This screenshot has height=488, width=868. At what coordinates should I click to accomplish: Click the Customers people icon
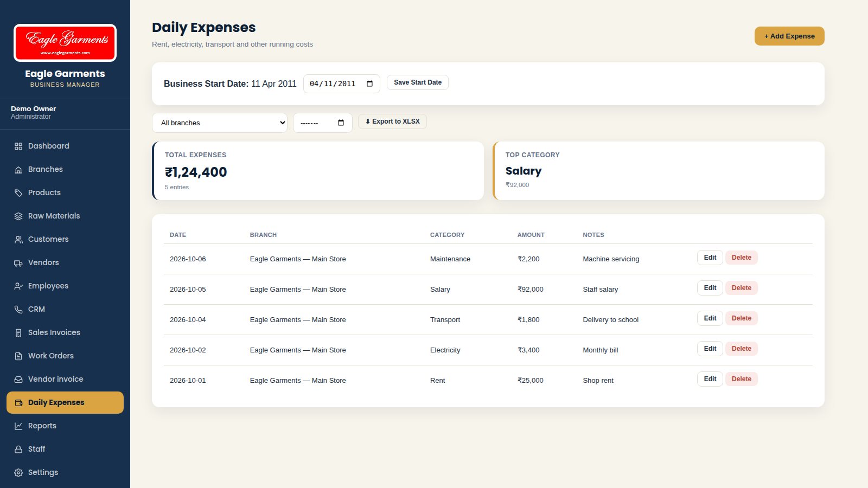(18, 240)
